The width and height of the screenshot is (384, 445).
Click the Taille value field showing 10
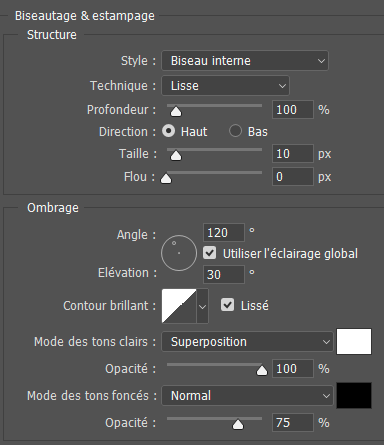coord(293,154)
